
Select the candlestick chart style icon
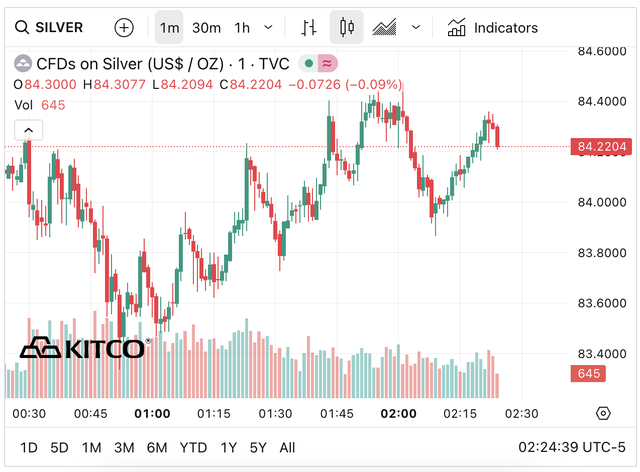pos(347,28)
